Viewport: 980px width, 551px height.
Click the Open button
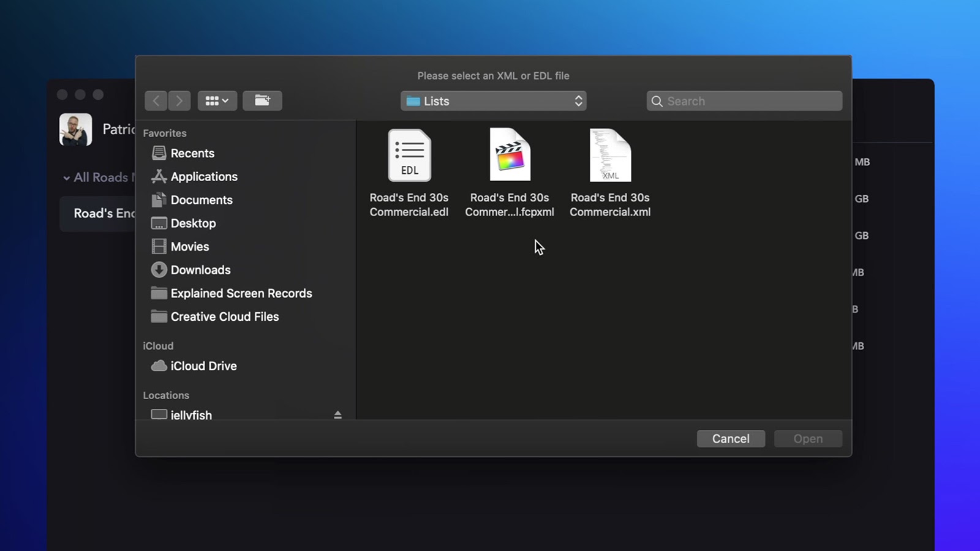(x=808, y=438)
